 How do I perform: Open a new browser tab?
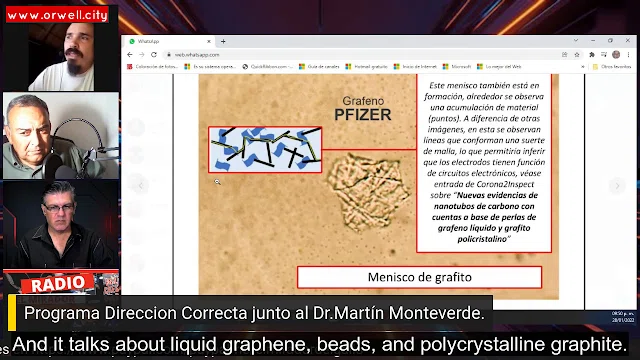pos(223,41)
